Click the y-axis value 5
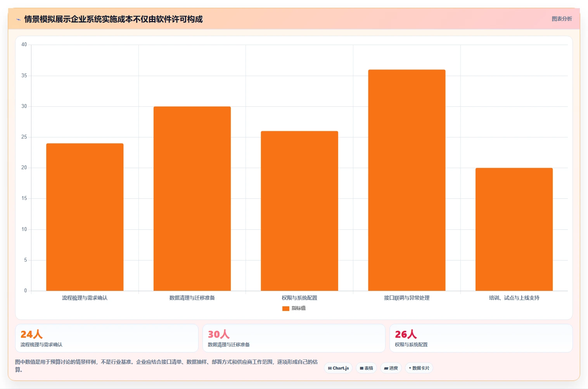The image size is (588, 389). click(x=26, y=260)
